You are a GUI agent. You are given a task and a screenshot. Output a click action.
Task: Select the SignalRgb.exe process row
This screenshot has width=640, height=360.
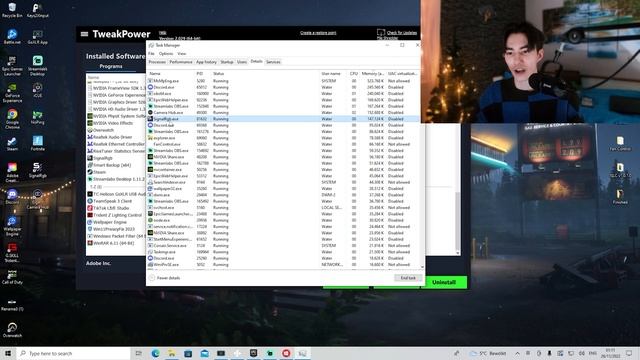click(283, 119)
